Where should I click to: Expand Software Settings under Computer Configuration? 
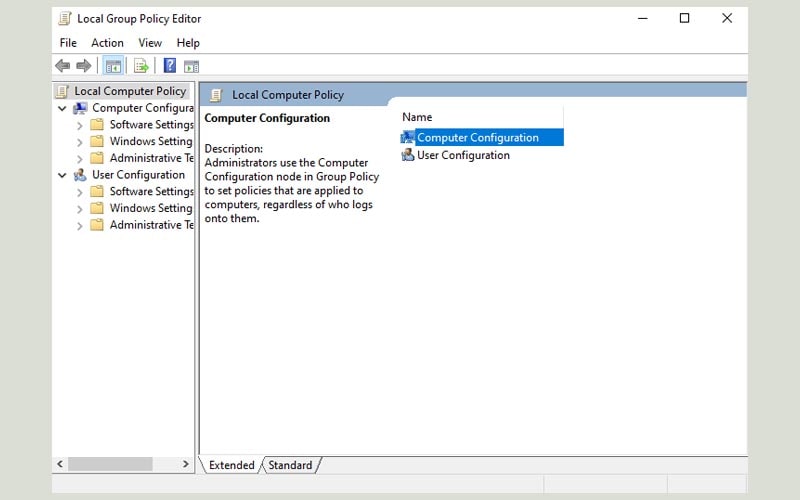80,125
